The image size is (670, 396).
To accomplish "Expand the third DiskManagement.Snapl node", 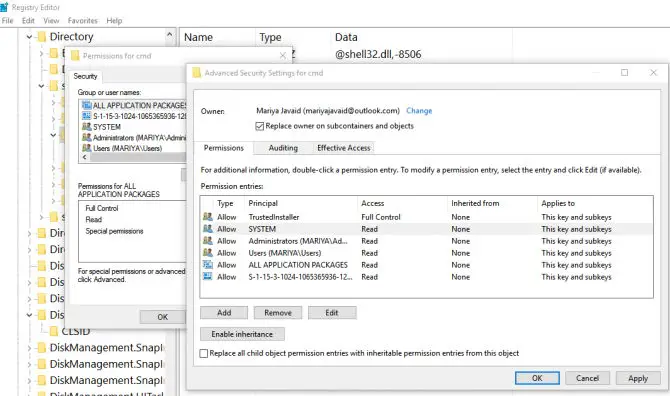I will [x=29, y=381].
